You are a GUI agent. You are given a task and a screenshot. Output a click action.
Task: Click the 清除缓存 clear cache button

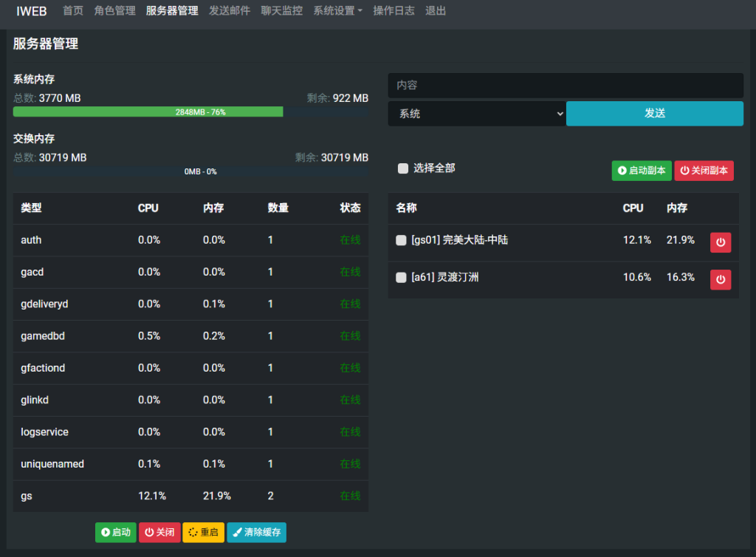click(x=256, y=532)
